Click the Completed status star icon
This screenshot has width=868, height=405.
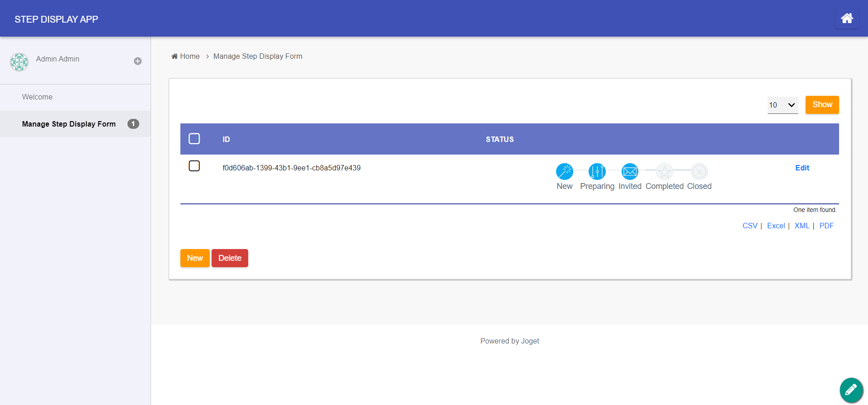(665, 172)
